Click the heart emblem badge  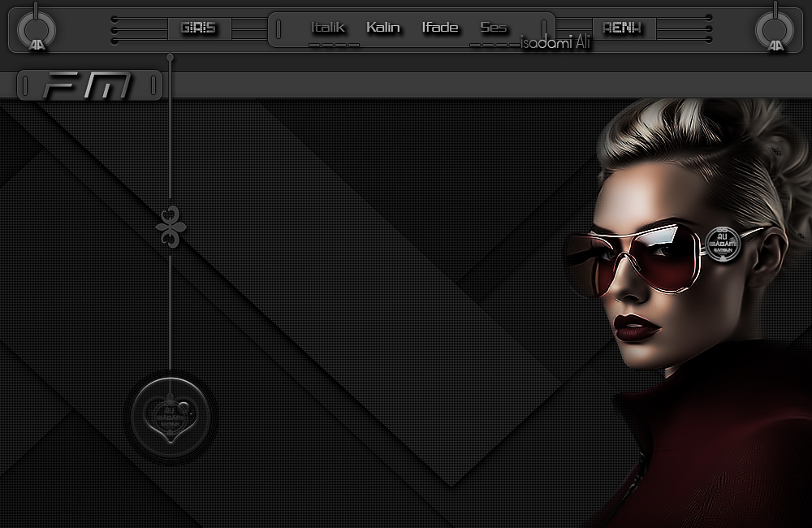click(x=171, y=417)
